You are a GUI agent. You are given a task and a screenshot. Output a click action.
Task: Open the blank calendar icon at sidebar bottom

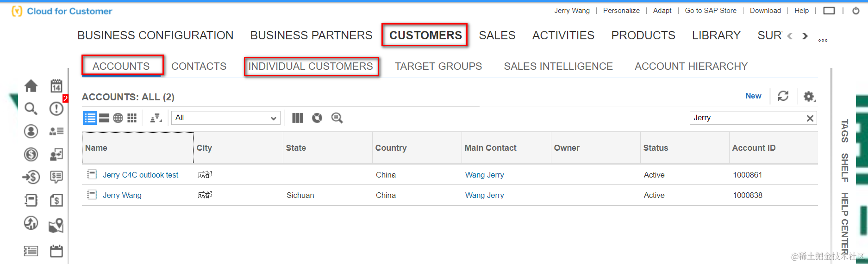point(56,251)
